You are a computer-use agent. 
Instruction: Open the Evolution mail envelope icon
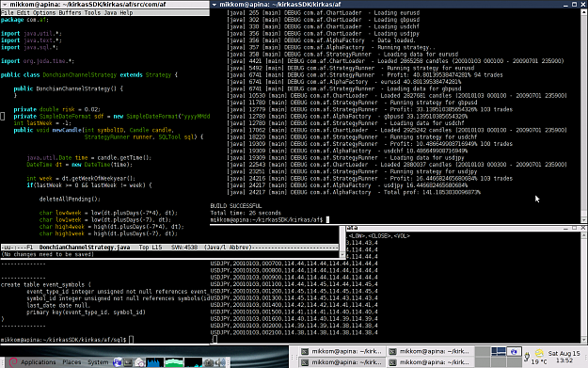pos(139,362)
